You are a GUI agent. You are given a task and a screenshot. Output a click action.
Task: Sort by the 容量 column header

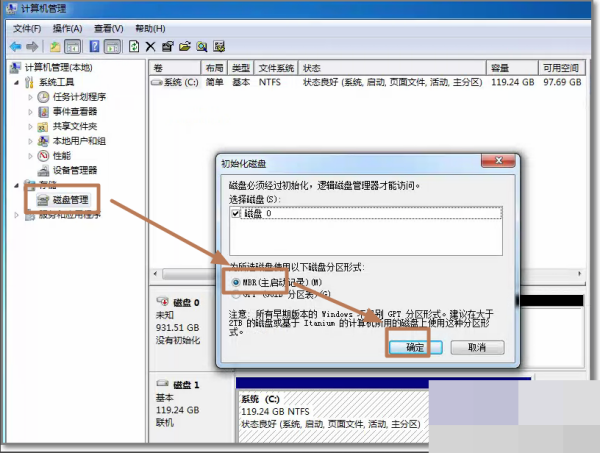click(x=512, y=68)
